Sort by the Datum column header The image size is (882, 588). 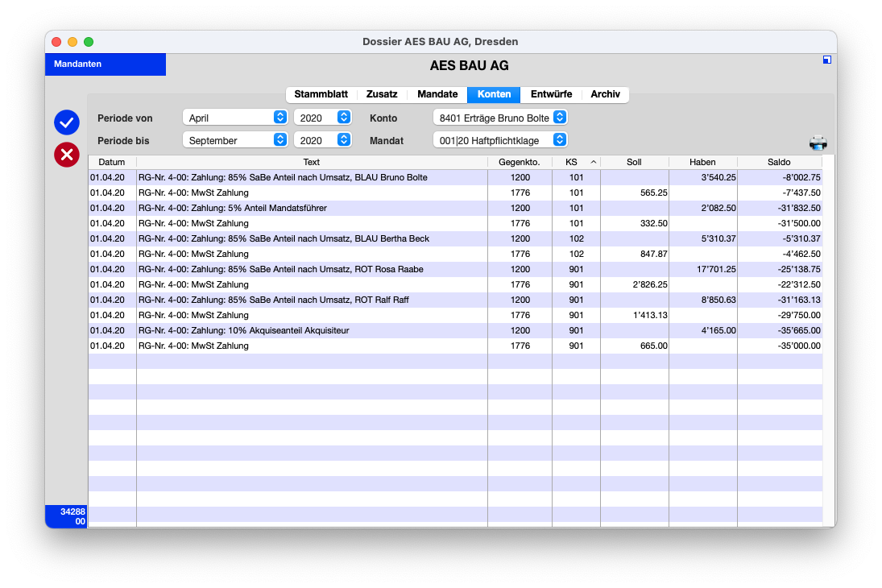[x=112, y=162]
